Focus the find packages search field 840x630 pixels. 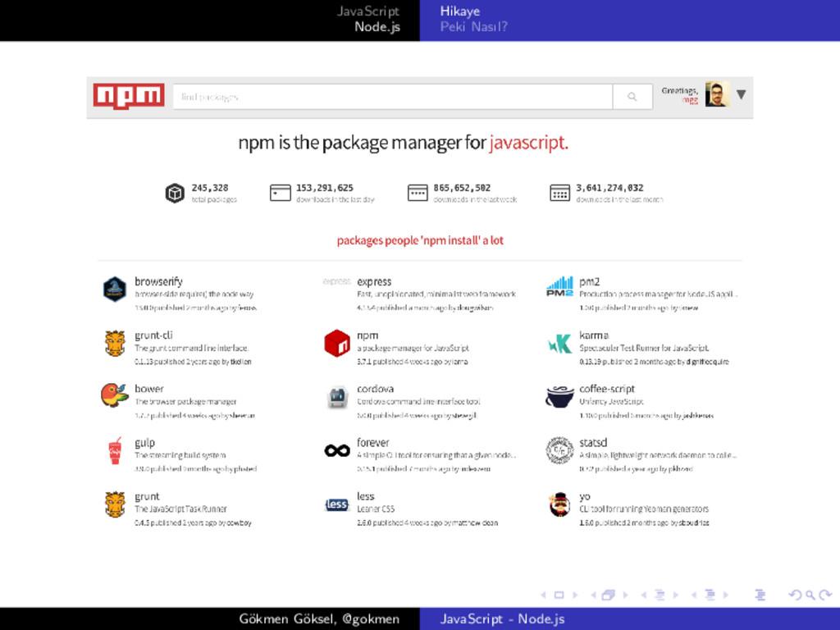tap(393, 97)
